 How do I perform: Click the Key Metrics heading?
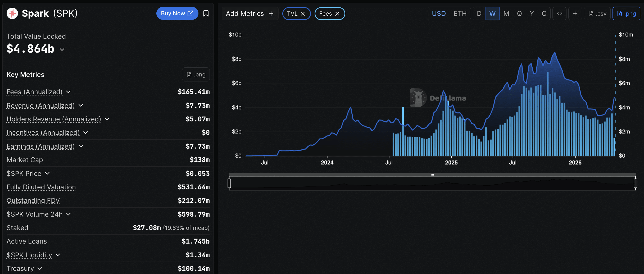(x=25, y=75)
